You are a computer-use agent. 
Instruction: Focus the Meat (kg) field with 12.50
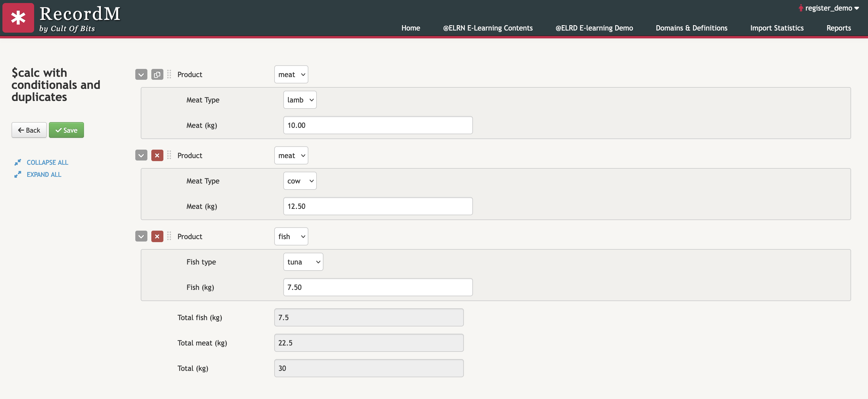pos(378,206)
